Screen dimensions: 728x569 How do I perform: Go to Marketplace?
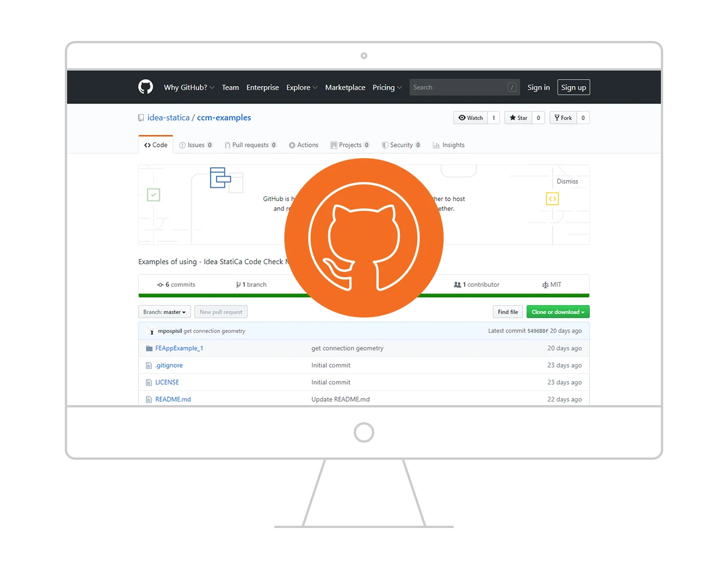tap(345, 88)
